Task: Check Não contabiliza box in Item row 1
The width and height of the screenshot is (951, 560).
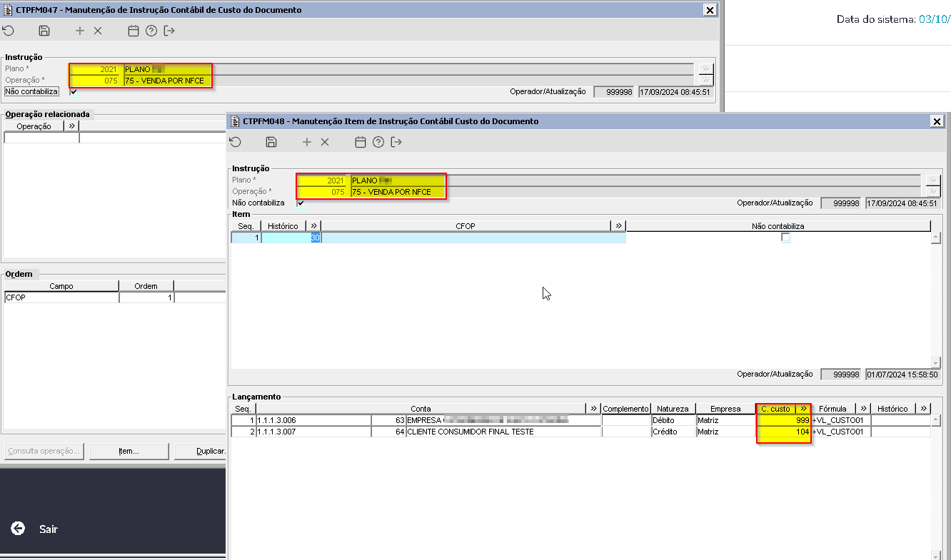Action: (785, 238)
